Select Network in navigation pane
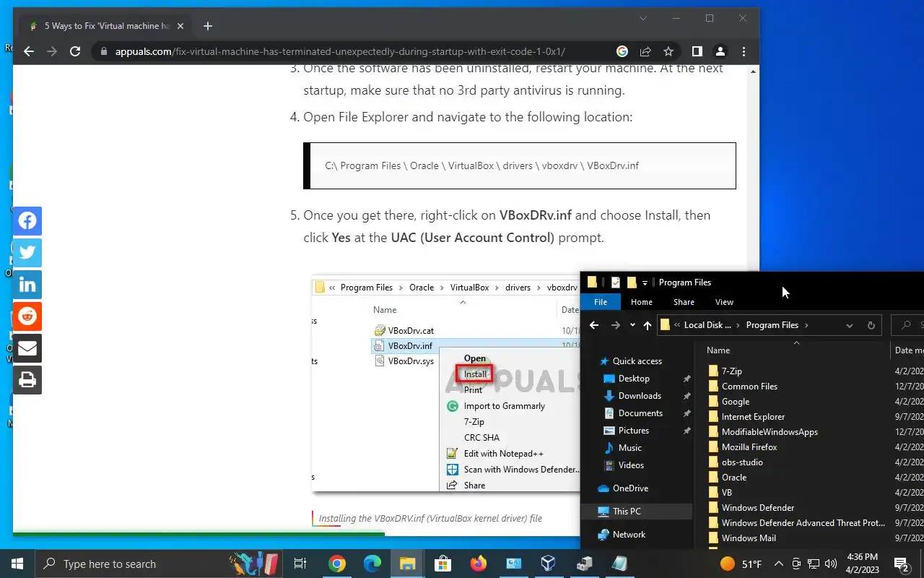The height and width of the screenshot is (578, 924). 629,535
